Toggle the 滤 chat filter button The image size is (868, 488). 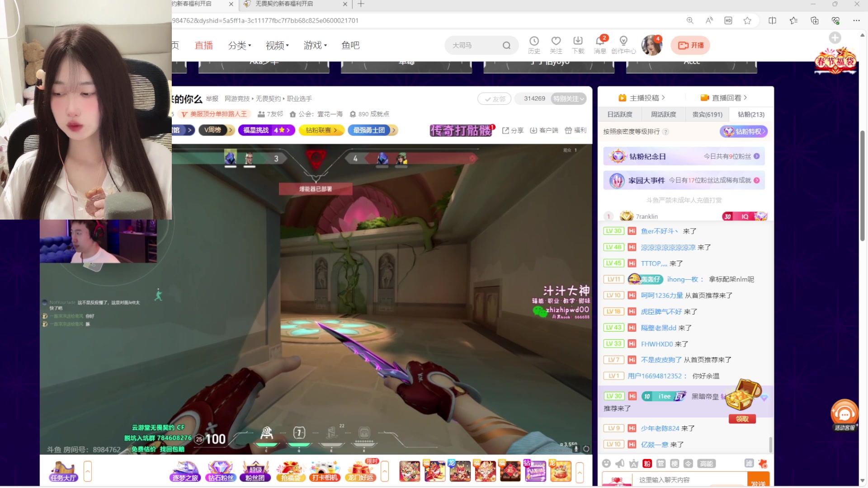[x=749, y=464]
